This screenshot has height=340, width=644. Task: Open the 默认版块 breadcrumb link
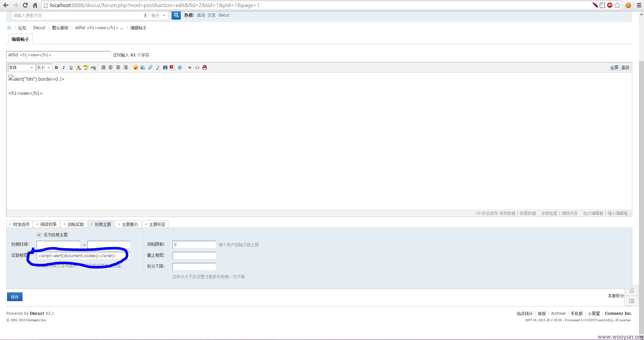point(60,28)
